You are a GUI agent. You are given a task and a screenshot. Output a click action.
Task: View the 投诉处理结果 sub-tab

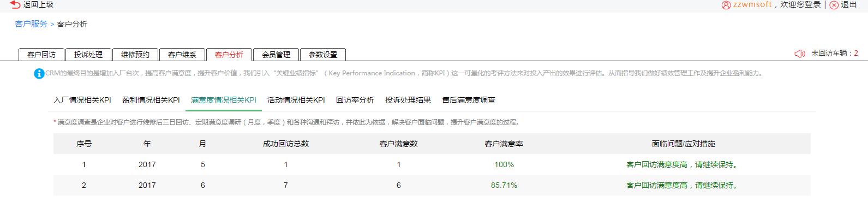(408, 100)
